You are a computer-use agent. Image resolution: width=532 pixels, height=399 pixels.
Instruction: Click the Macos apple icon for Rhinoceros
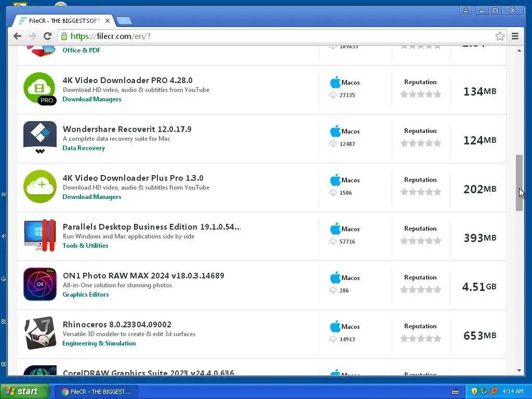(x=335, y=326)
